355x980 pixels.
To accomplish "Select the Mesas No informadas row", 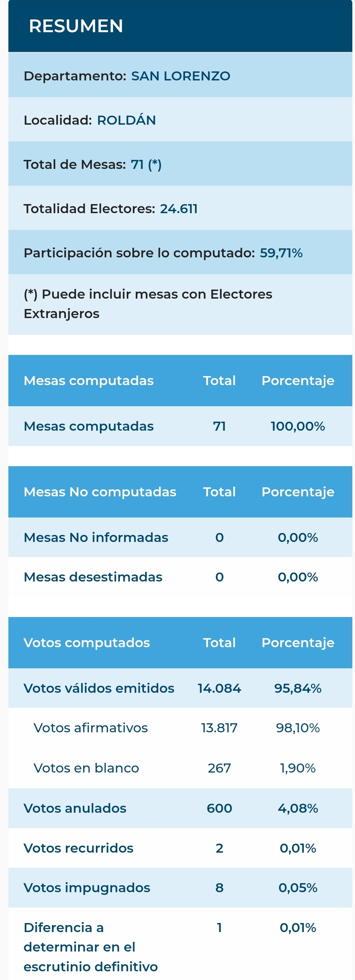I will coord(180,537).
